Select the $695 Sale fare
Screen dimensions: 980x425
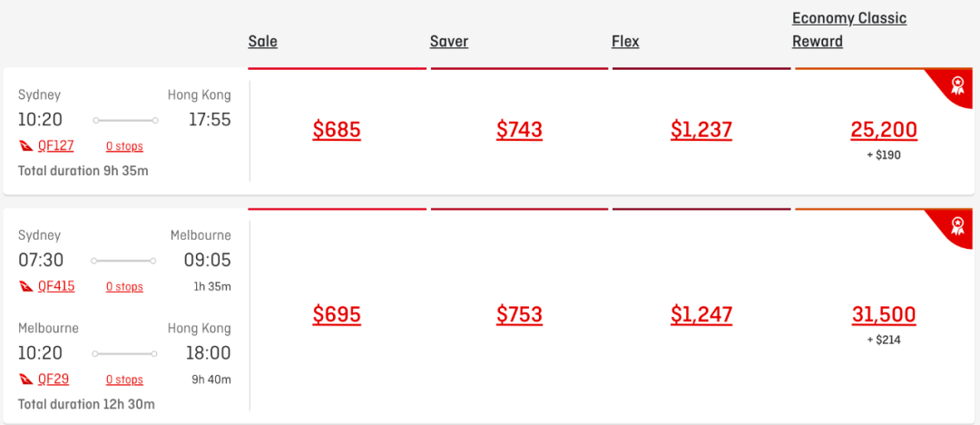pos(337,314)
